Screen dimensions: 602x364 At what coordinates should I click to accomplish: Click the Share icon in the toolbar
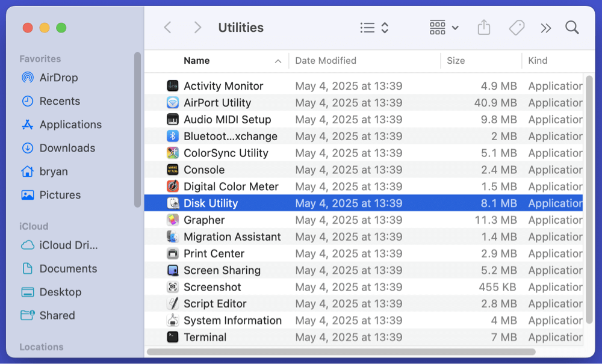point(483,27)
